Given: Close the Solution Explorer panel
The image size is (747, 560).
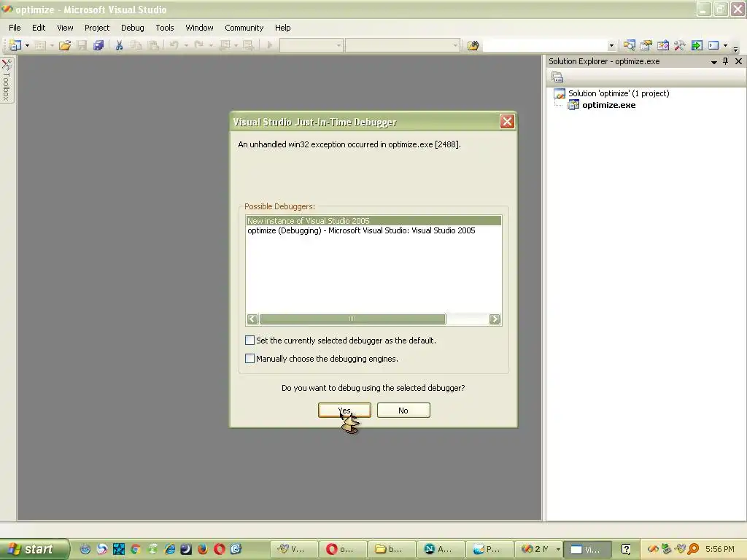Looking at the screenshot, I should [738, 61].
